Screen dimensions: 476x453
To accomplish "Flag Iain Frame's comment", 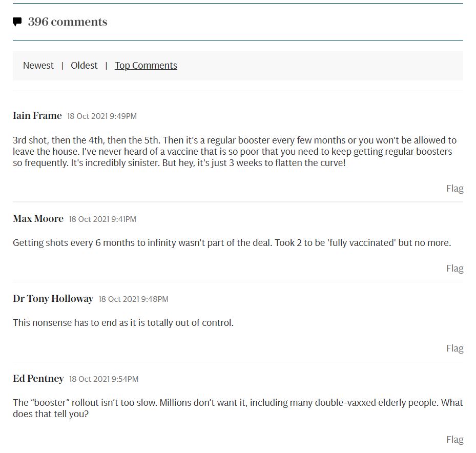I will (454, 189).
